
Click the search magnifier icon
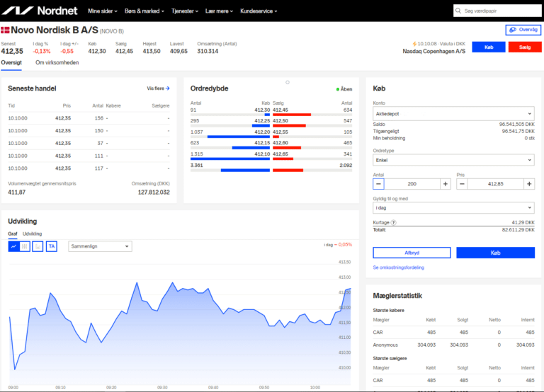point(459,11)
